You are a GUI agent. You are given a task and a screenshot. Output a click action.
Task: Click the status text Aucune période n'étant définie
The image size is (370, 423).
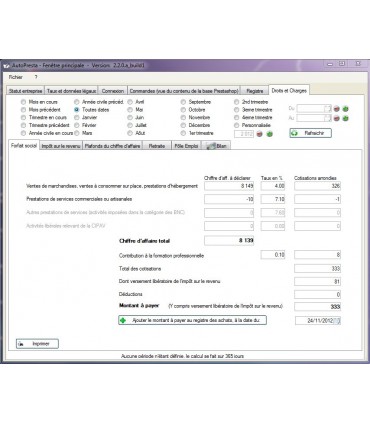[x=182, y=356]
